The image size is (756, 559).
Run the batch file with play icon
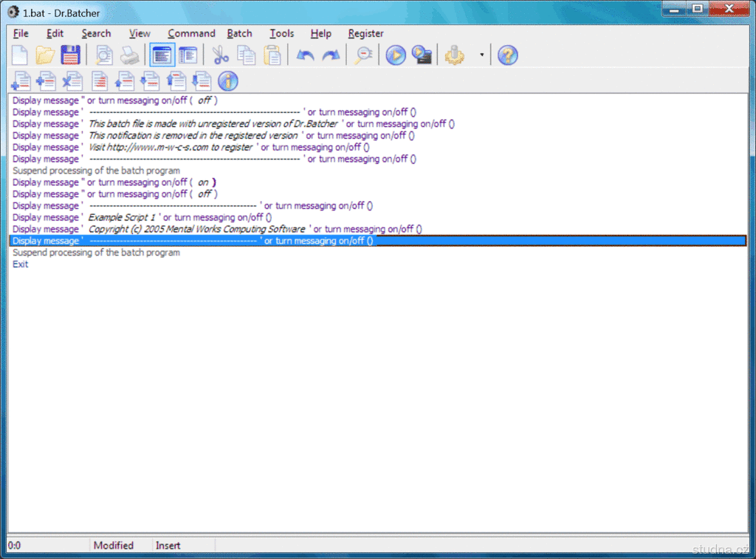(x=396, y=55)
